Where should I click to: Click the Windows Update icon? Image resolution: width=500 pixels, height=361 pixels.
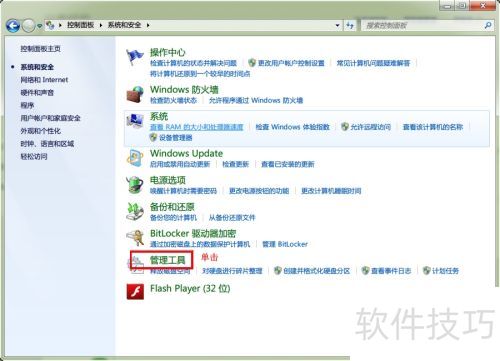(135, 158)
